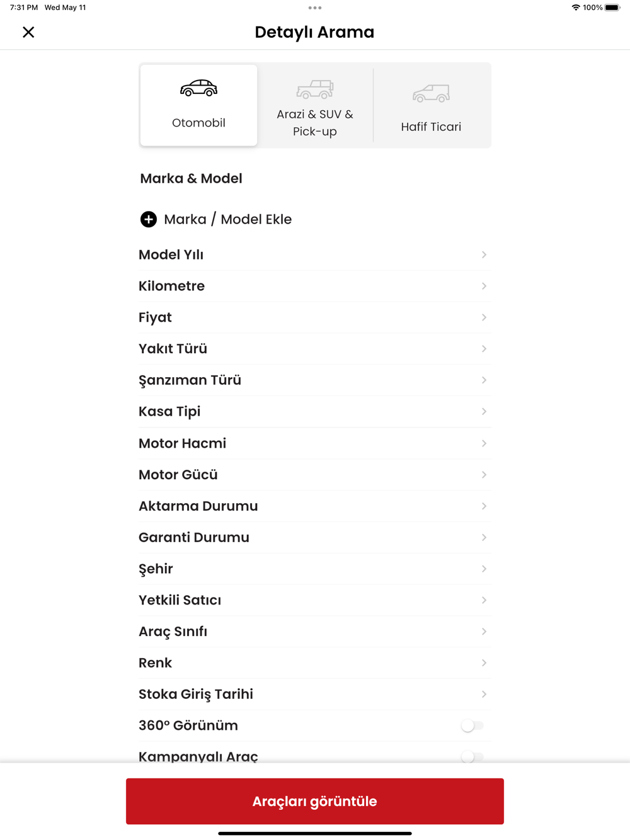
Task: Open the Yakıt Türü options chevron
Action: coord(484,349)
